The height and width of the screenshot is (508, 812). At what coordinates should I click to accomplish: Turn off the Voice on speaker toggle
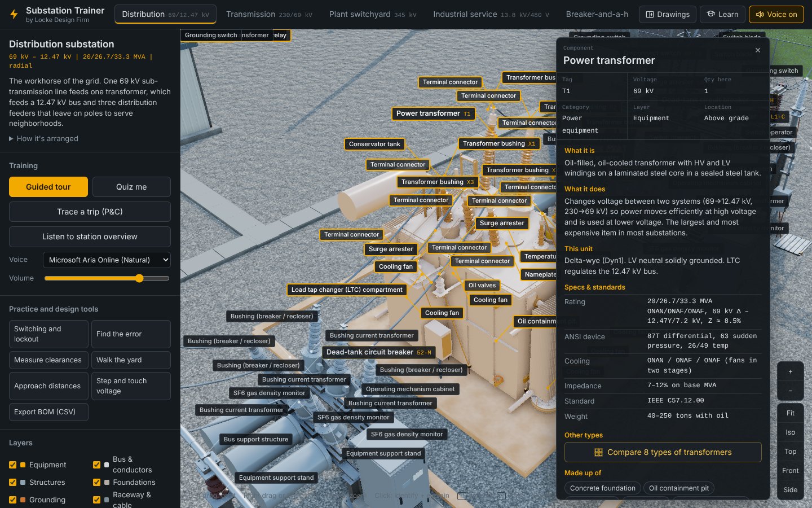[x=776, y=15]
